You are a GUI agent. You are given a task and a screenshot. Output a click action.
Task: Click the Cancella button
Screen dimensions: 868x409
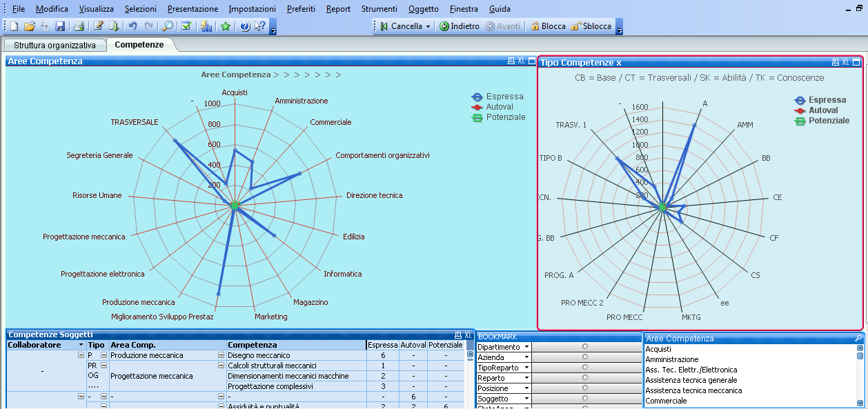pyautogui.click(x=402, y=26)
